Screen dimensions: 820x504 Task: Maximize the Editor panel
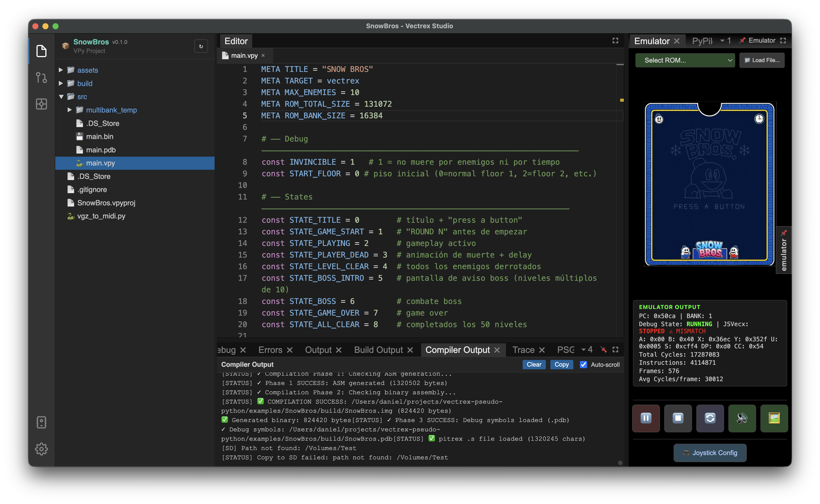tap(615, 41)
